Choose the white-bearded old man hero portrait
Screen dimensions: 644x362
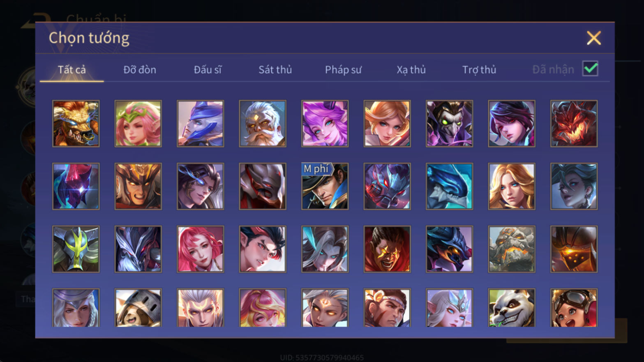tap(263, 124)
